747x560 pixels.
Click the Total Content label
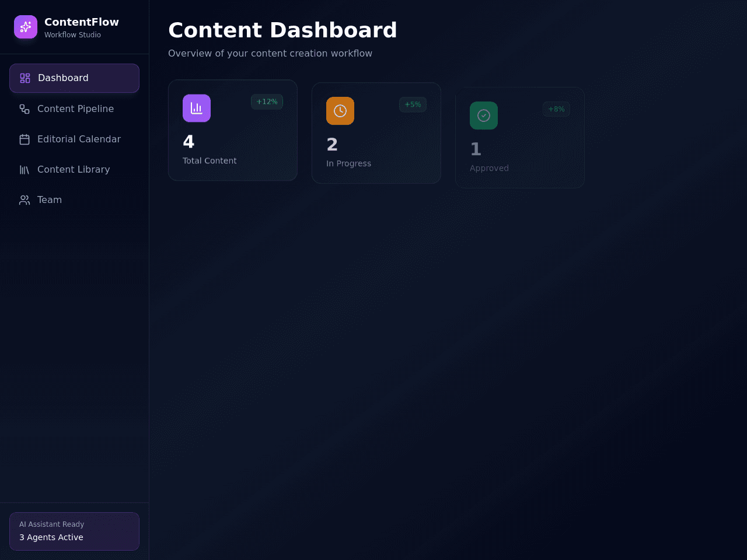(210, 161)
